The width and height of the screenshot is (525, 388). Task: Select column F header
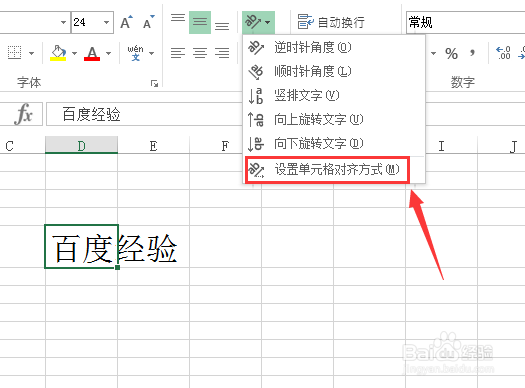(216, 145)
